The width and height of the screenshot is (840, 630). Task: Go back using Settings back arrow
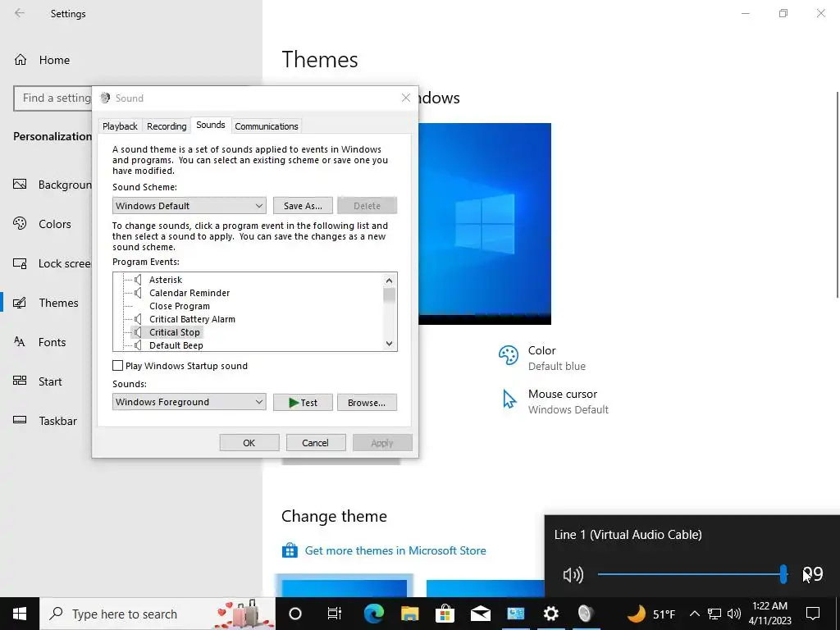point(20,13)
